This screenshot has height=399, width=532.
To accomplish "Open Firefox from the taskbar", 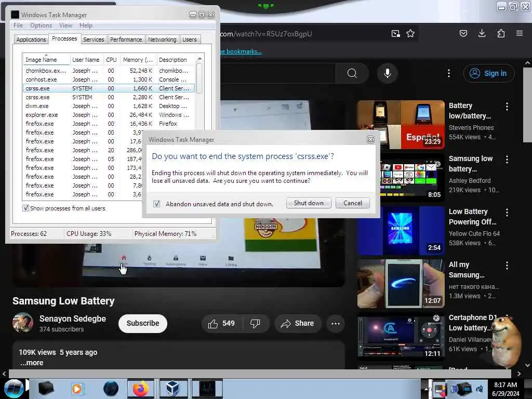I will pyautogui.click(x=140, y=389).
